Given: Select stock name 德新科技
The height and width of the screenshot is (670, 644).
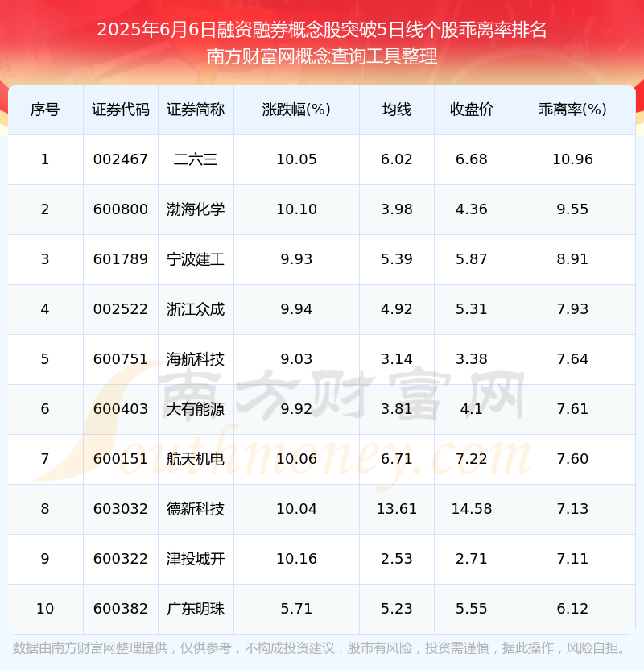Looking at the screenshot, I should 196,509.
